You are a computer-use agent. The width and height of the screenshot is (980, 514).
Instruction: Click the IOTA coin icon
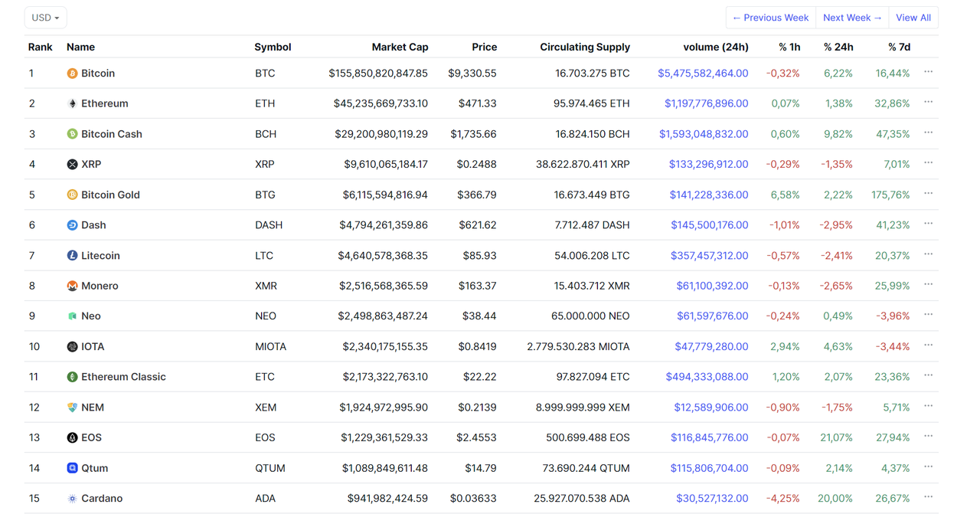[72, 347]
